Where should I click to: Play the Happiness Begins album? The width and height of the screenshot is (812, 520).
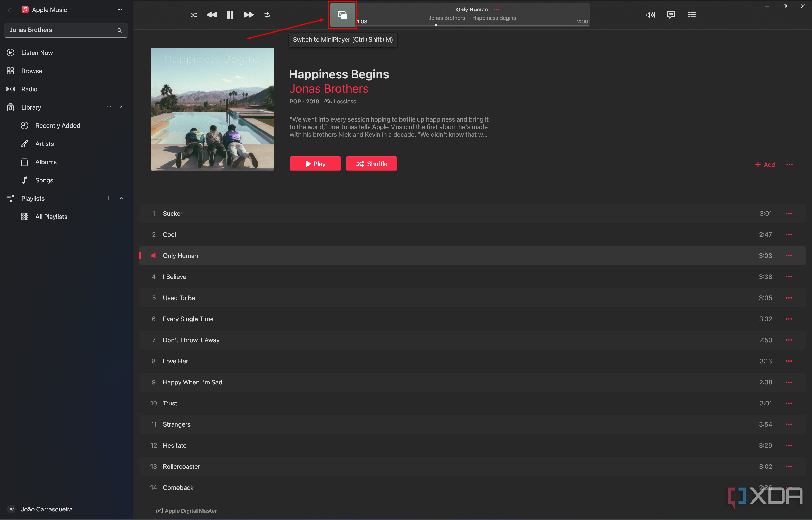315,163
